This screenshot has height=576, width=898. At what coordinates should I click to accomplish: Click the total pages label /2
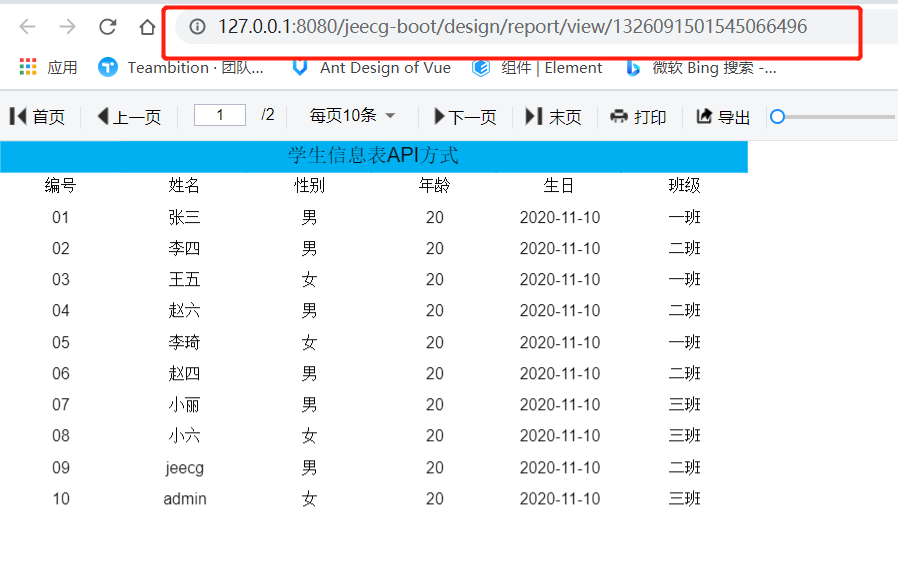(x=267, y=115)
